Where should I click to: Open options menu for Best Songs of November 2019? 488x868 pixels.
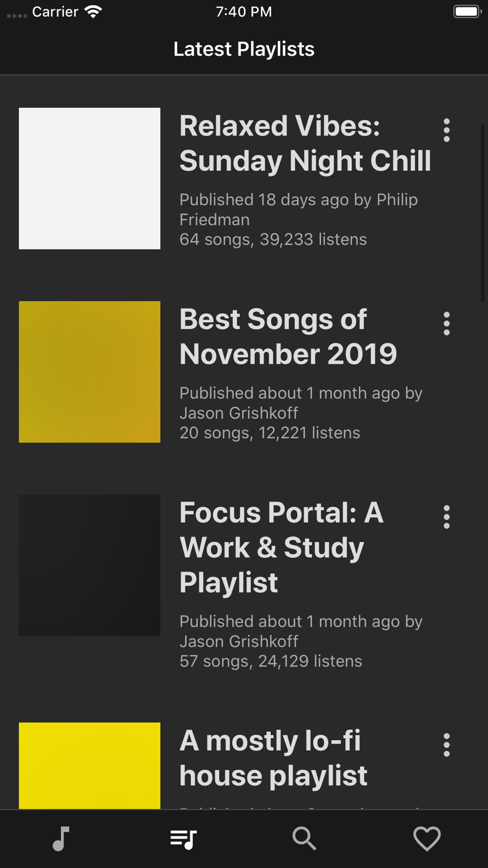click(x=447, y=324)
